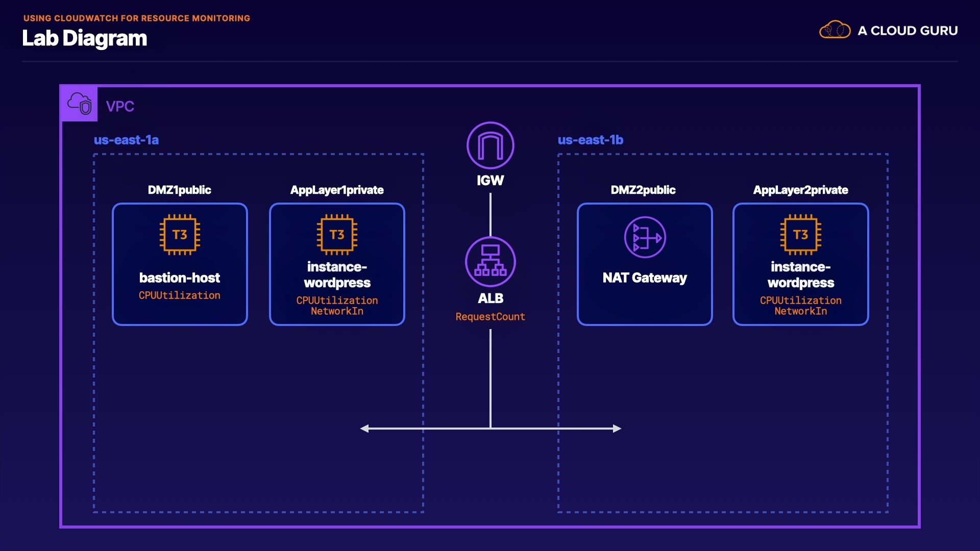The height and width of the screenshot is (551, 980).
Task: Click the NetworkIn metric in AppLayer2private box
Action: click(x=800, y=311)
